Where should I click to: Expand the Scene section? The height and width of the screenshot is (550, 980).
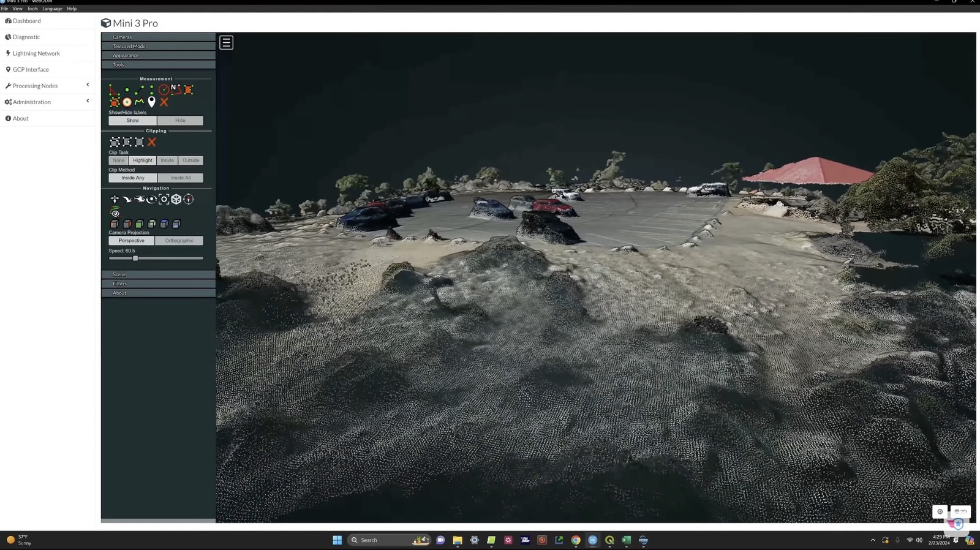tap(158, 274)
